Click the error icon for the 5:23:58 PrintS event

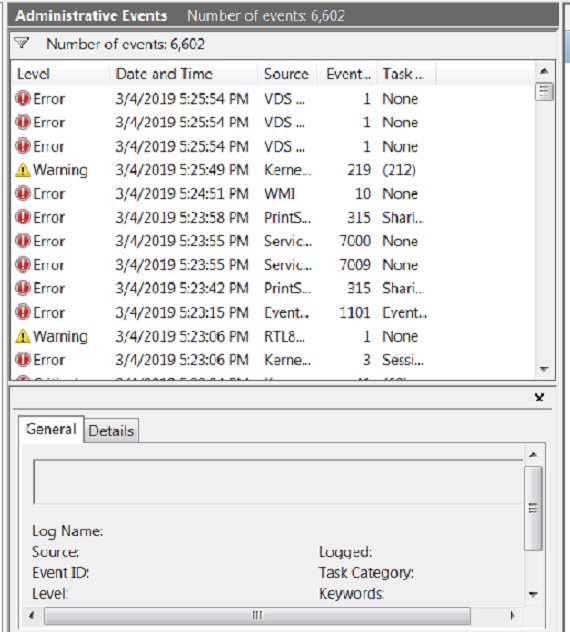pos(23,217)
